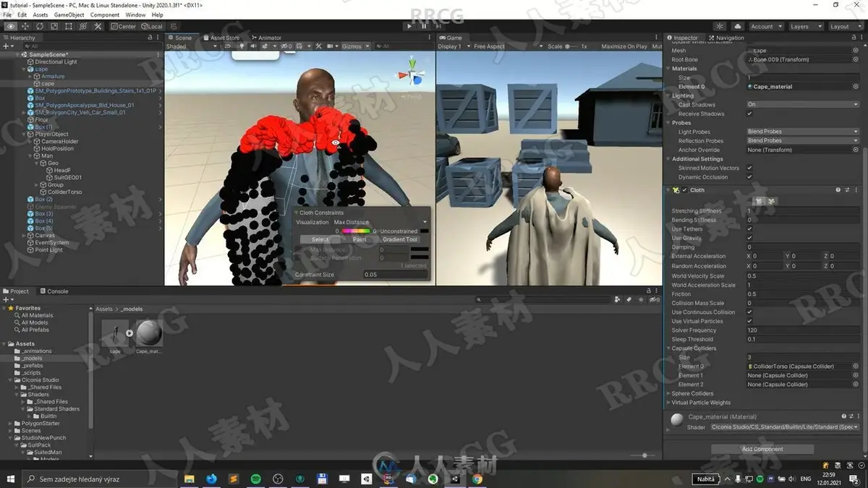Toggle scene audio speaker icon
Screen dimensions: 868x488
pos(253,46)
